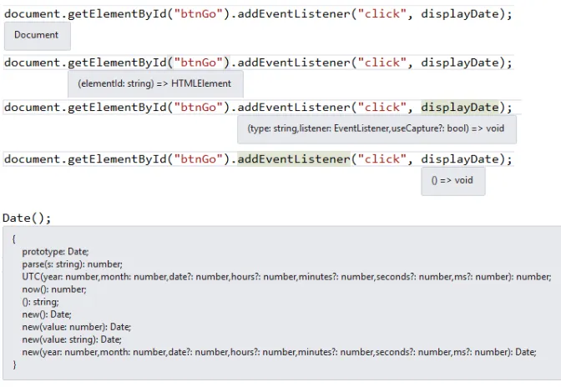Click 'prototype: Date;' line
This screenshot has height=392, width=561.
pos(55,252)
